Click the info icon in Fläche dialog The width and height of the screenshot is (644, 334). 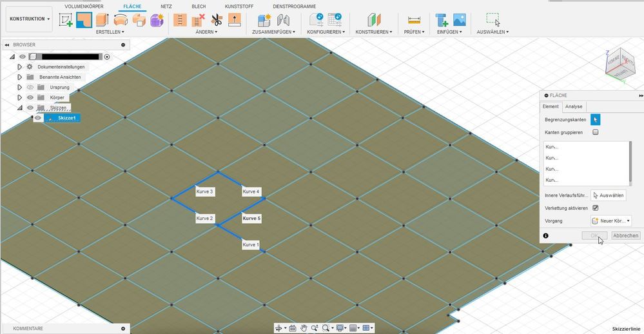pos(545,236)
